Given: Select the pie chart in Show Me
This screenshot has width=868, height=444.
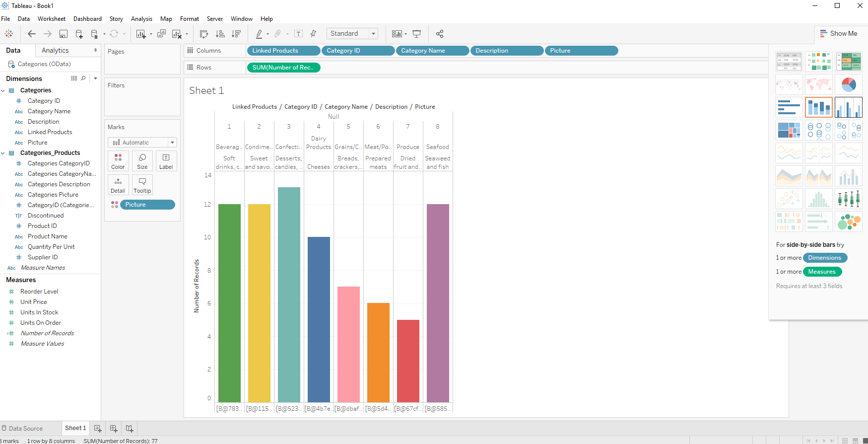Looking at the screenshot, I should tap(848, 84).
